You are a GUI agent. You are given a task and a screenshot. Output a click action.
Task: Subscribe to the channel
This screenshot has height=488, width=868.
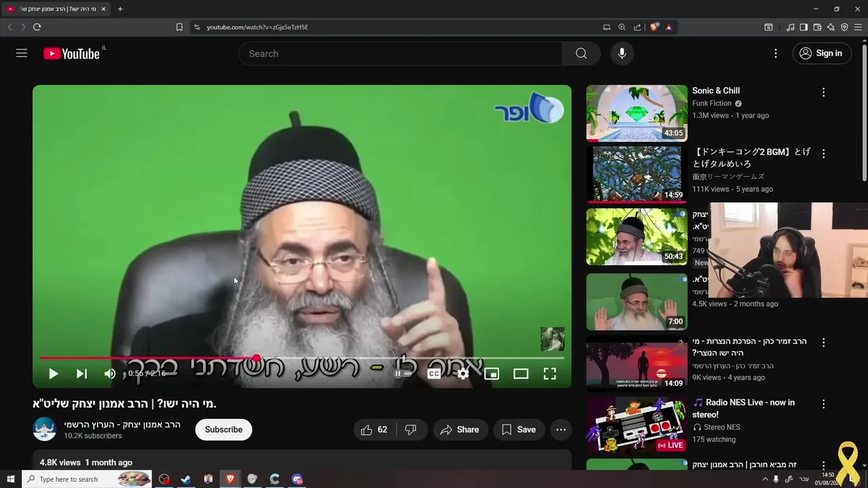[224, 430]
